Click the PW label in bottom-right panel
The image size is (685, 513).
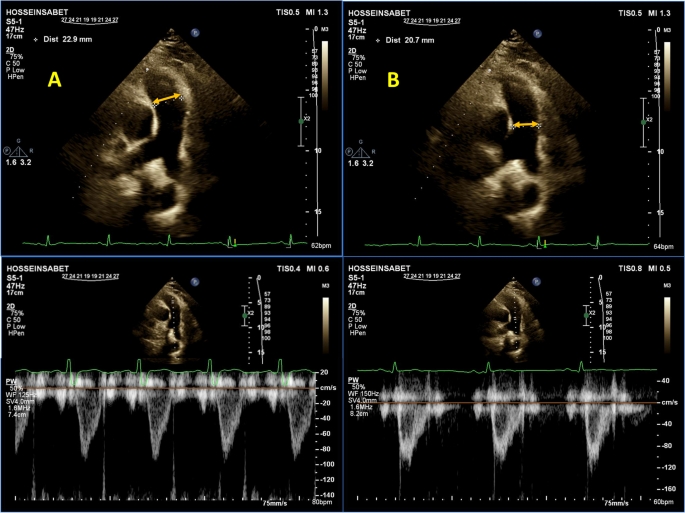point(352,381)
